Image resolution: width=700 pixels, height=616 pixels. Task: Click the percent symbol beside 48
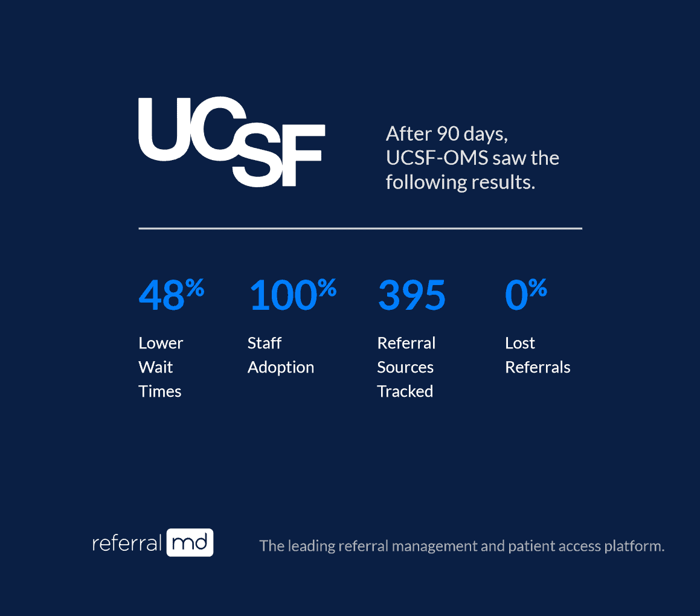point(195,287)
